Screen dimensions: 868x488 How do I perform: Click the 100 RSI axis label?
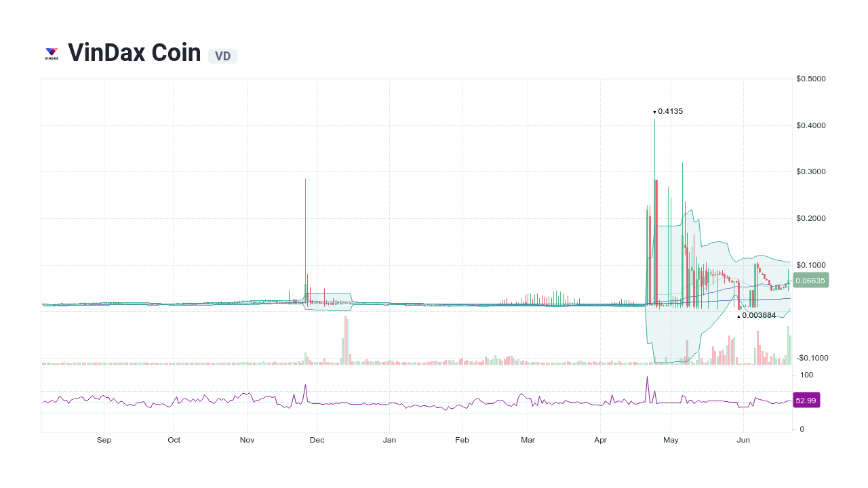click(806, 375)
